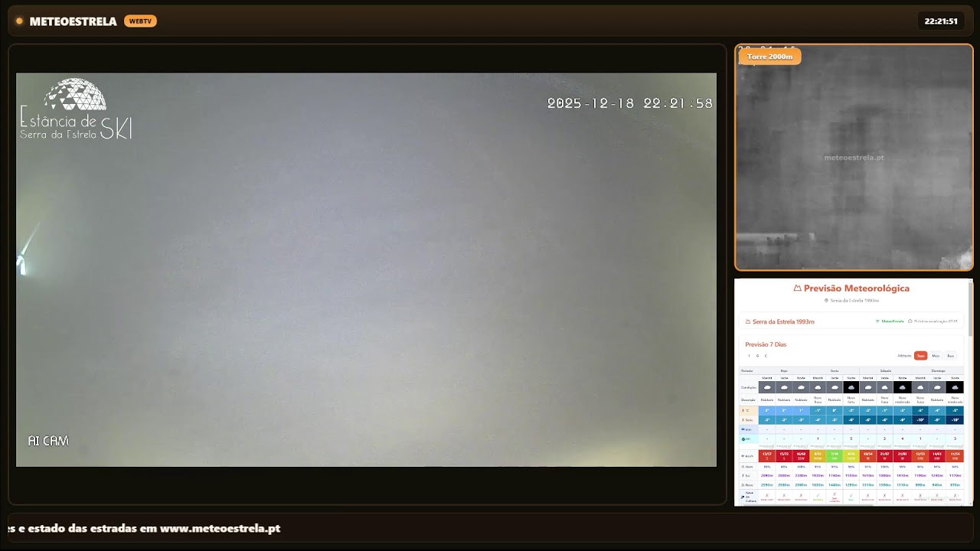Click the Sens. feels-like row icon
This screenshot has width=980, height=551.
(743, 420)
